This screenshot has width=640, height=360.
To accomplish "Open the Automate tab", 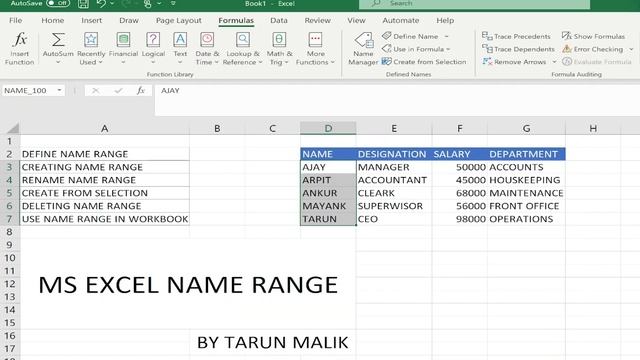I will (400, 20).
